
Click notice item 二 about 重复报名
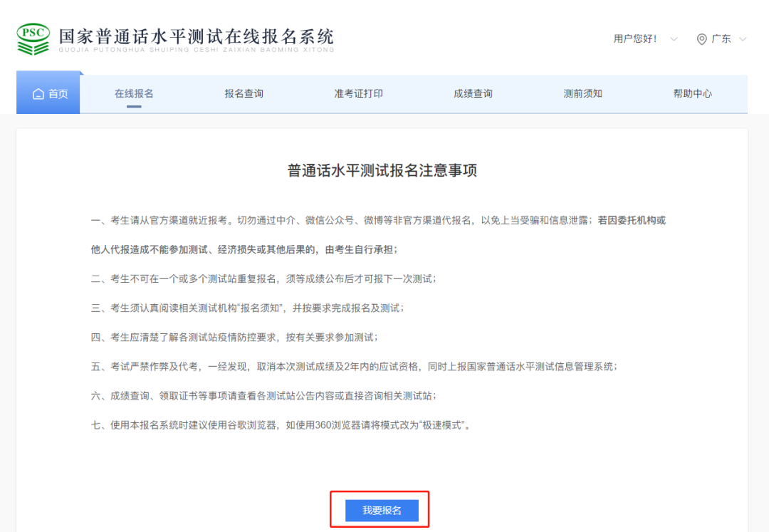pyautogui.click(x=264, y=279)
